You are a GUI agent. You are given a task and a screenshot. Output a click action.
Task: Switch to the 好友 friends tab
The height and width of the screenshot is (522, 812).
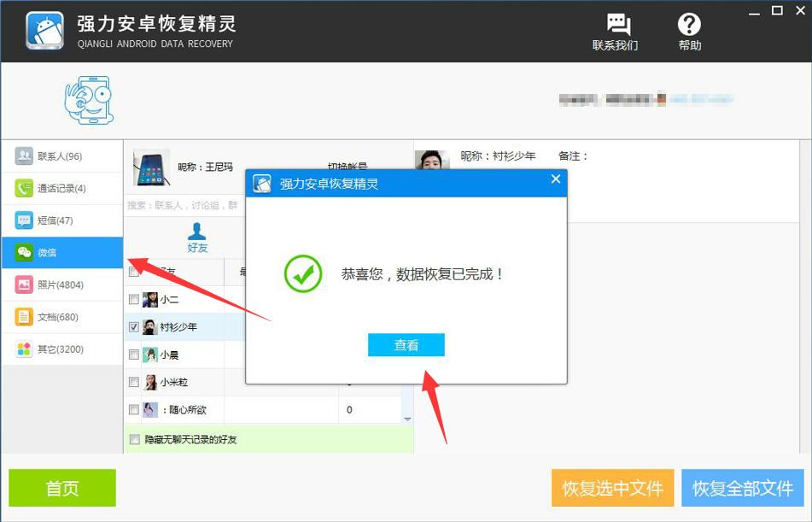197,238
